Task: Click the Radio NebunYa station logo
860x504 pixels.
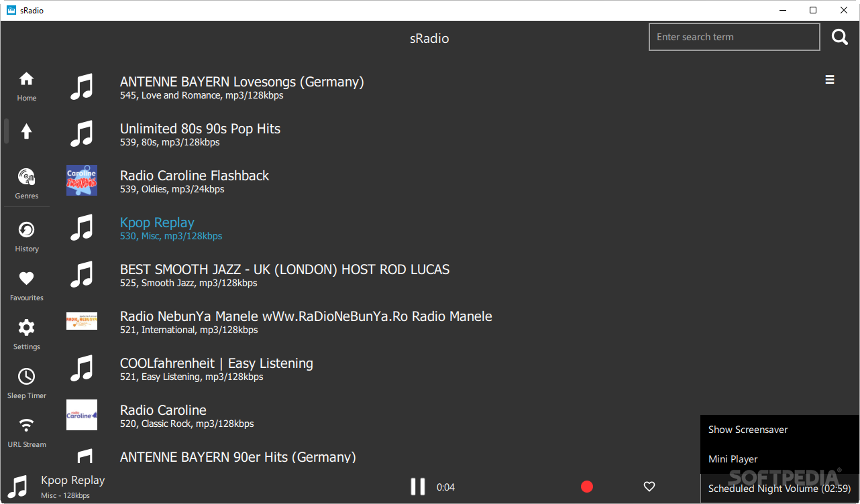Action: pyautogui.click(x=82, y=321)
